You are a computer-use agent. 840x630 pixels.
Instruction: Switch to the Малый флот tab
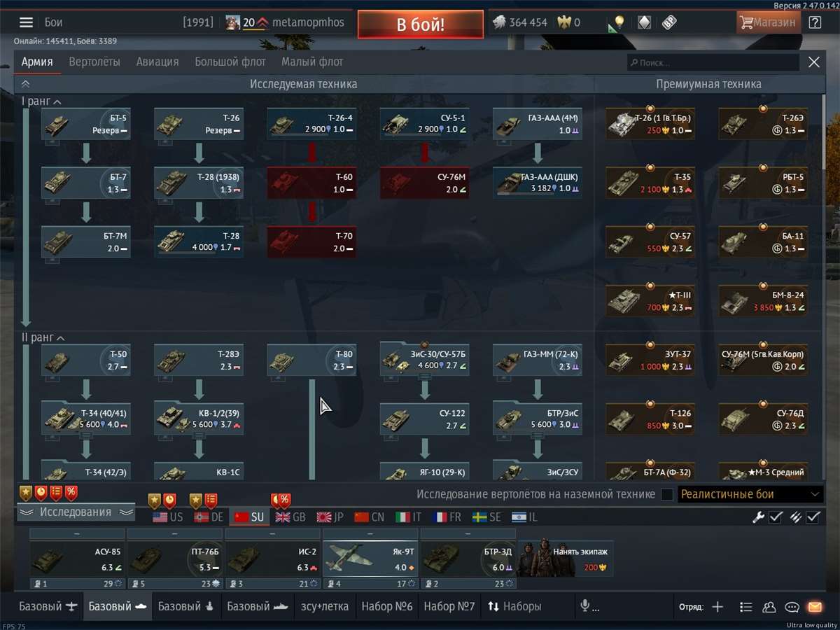click(312, 62)
